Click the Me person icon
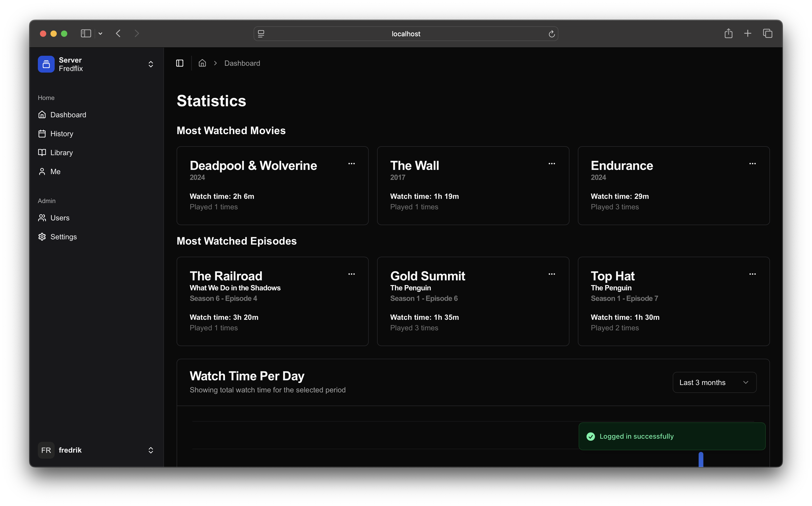812x506 pixels. pos(42,172)
